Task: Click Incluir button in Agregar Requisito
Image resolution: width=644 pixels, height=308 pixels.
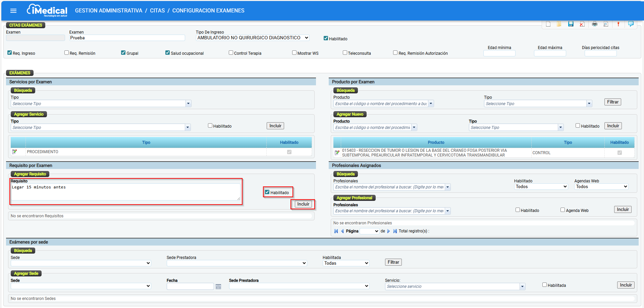Action: (x=303, y=204)
